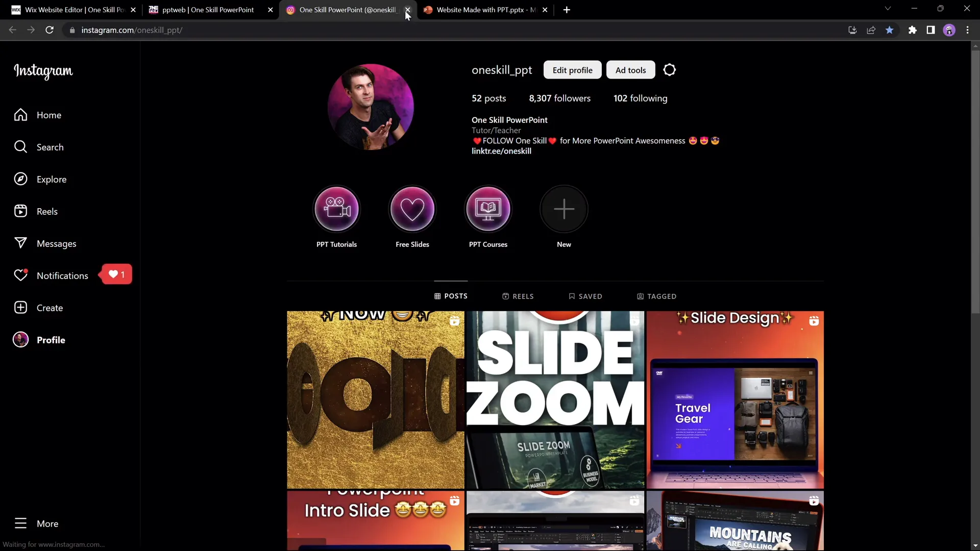Select the POSTS tab
The height and width of the screenshot is (551, 980).
(451, 296)
